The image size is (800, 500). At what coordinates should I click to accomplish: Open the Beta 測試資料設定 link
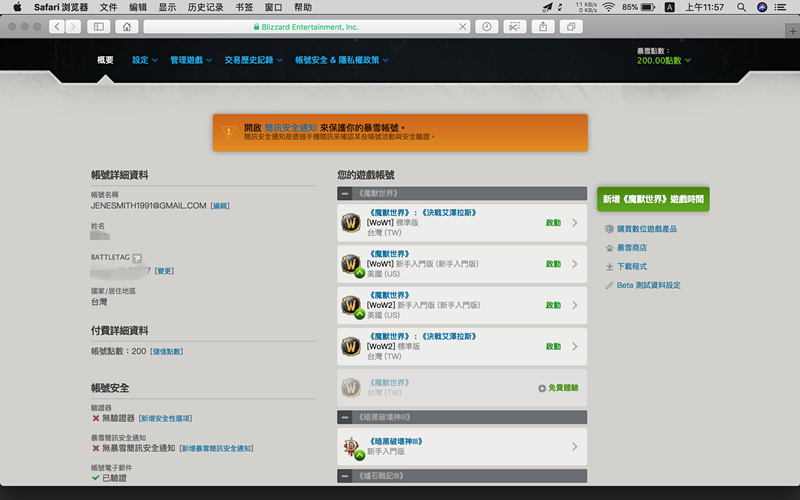click(648, 285)
